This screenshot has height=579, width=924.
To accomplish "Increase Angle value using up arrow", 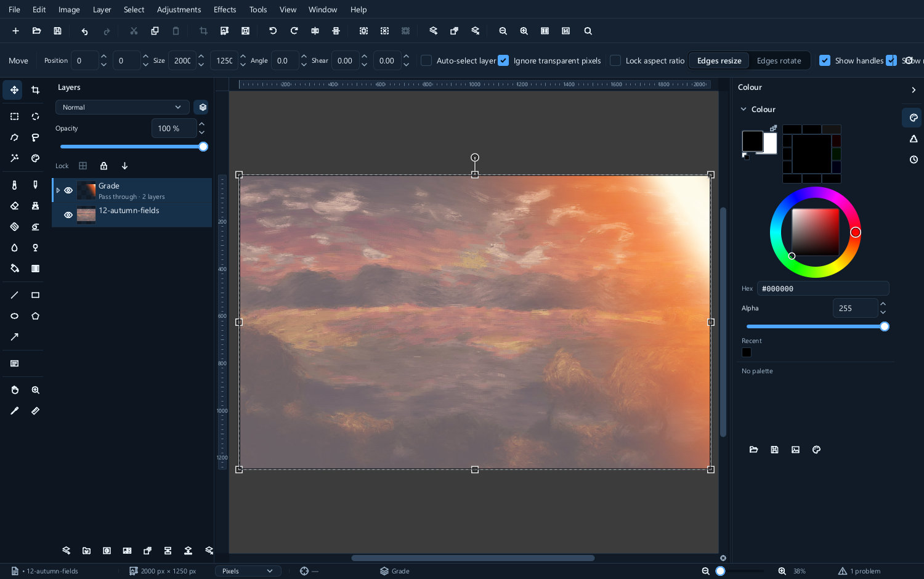I will [304, 57].
